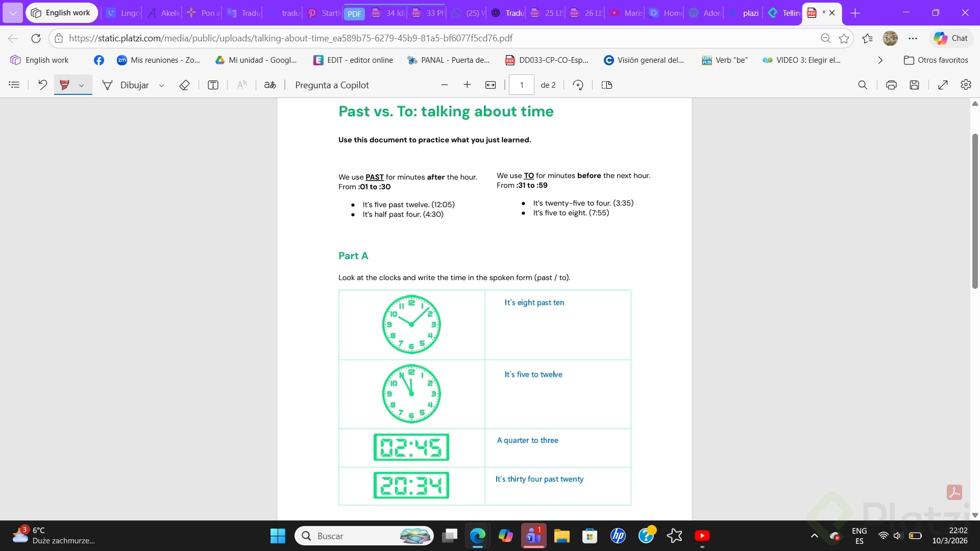980x551 pixels.
Task: Click Pregunta a Copilot button
Action: point(332,85)
